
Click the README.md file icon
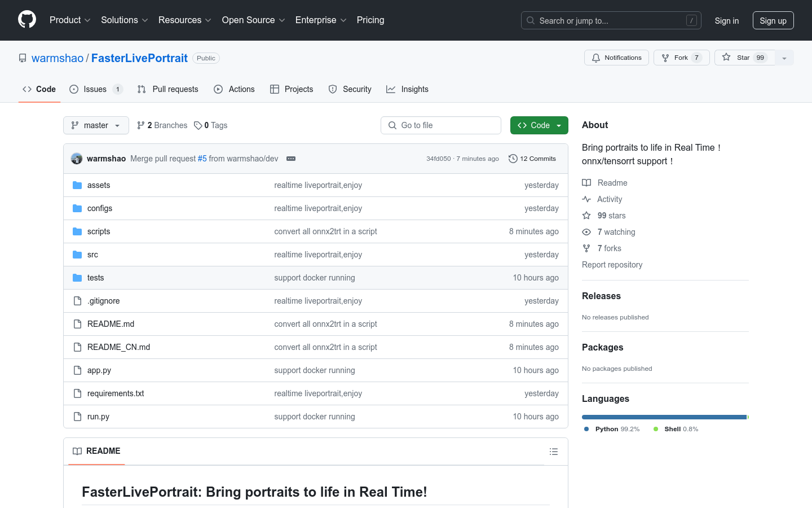pos(77,324)
